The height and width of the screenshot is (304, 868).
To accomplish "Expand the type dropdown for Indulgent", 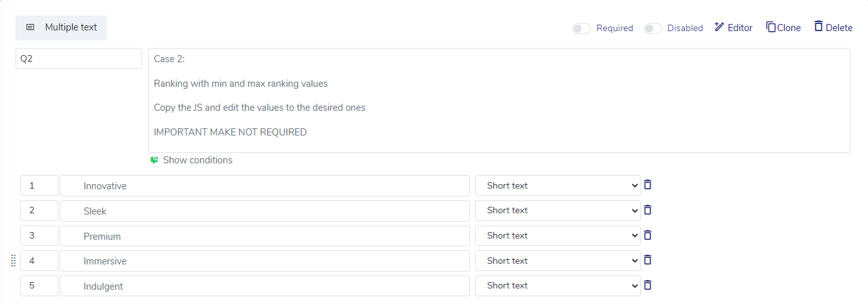I will point(558,285).
